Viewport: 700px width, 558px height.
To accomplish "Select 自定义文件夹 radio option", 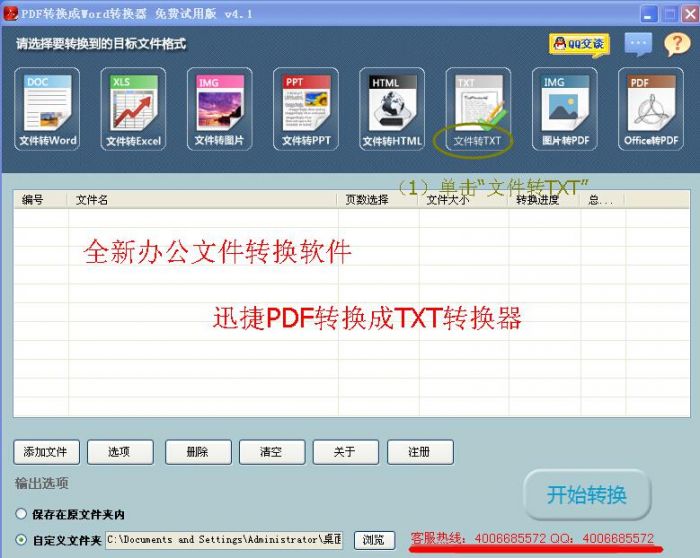I will click(21, 540).
